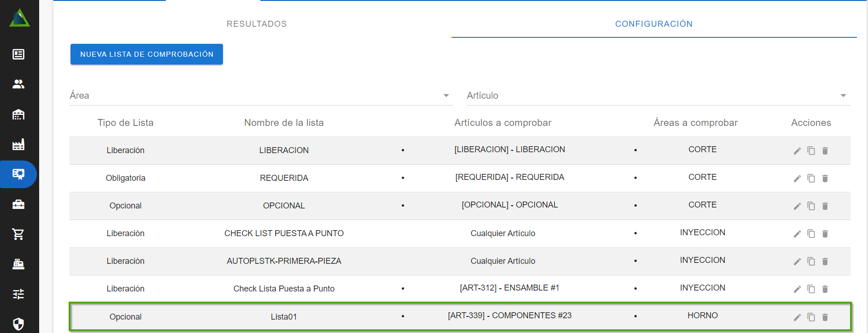Edit the Lista01 checklist
Image resolution: width=868 pixels, height=333 pixels.
(x=797, y=317)
